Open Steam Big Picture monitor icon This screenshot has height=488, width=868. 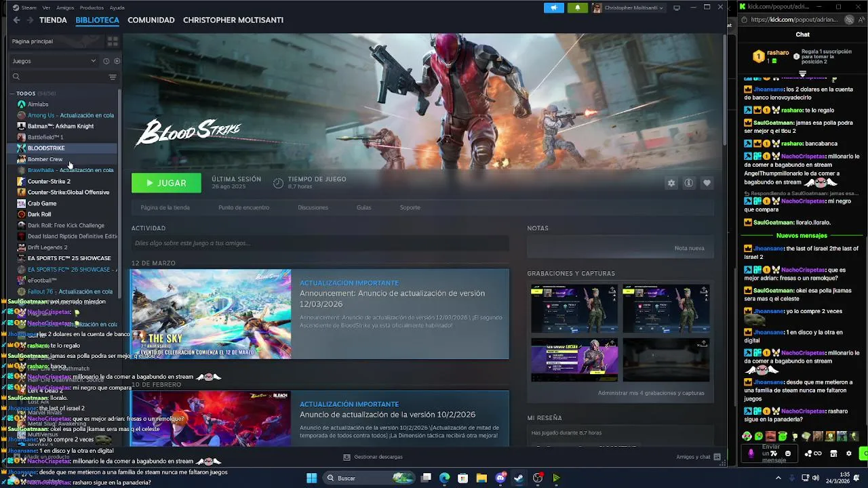(676, 7)
